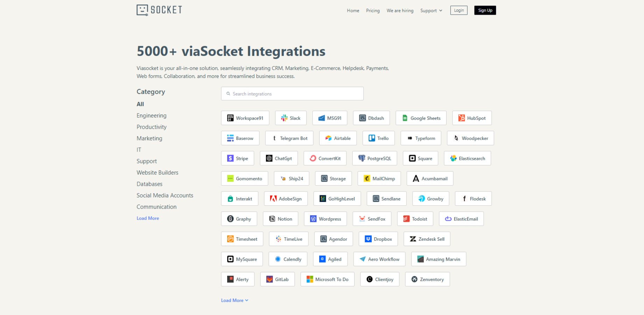
Task: Focus the Search integrations field
Action: tap(292, 94)
